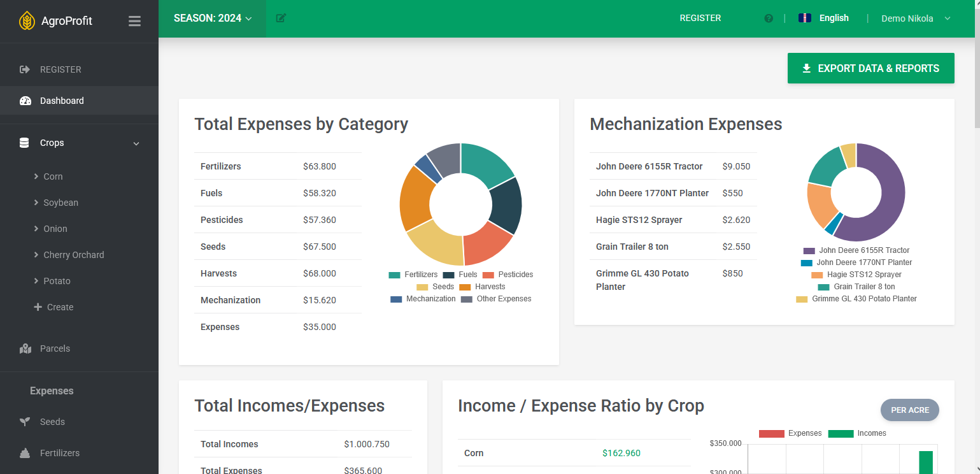Click the Crops database icon in sidebar
The height and width of the screenshot is (474, 980).
click(x=24, y=143)
